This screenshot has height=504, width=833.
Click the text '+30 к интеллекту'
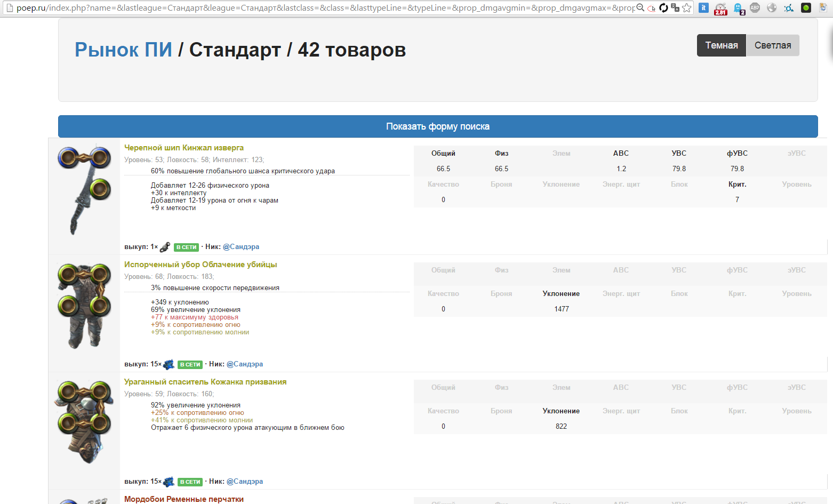[179, 193]
